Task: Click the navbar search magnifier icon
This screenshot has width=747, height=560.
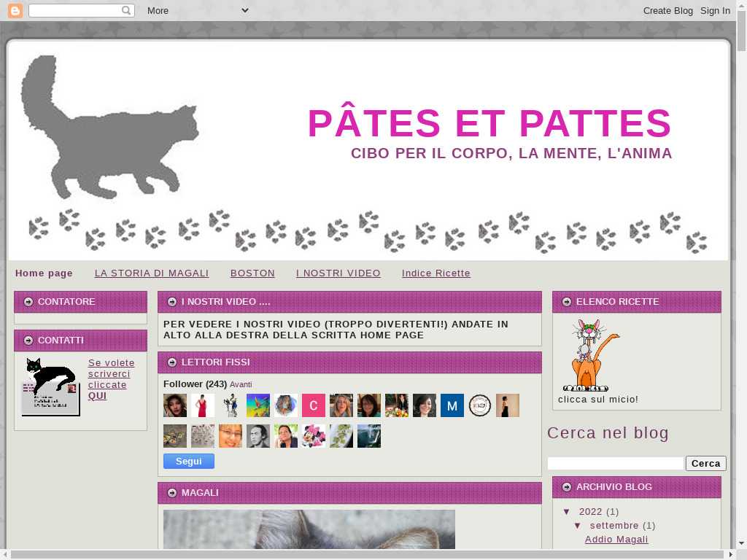Action: (x=126, y=10)
